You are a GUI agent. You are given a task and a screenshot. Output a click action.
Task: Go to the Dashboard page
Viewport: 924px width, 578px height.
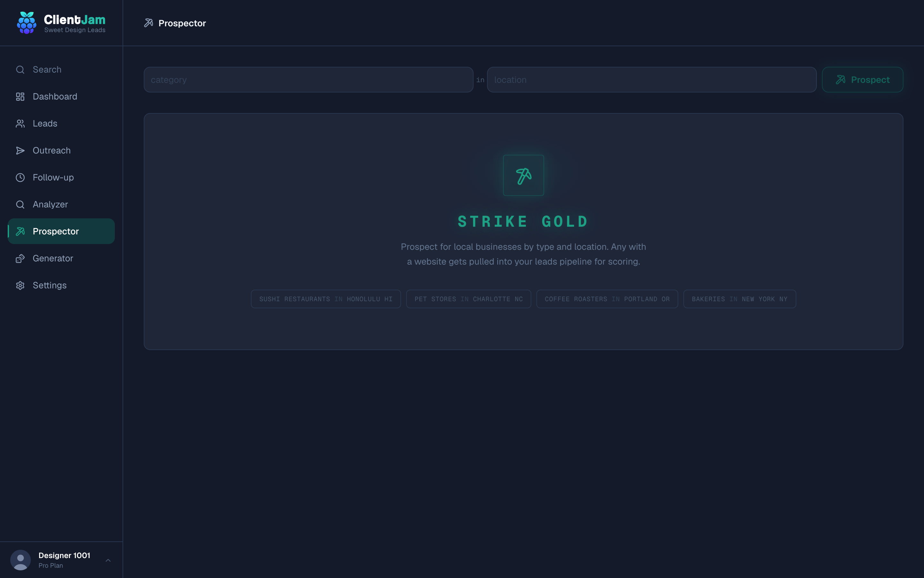[x=61, y=97]
